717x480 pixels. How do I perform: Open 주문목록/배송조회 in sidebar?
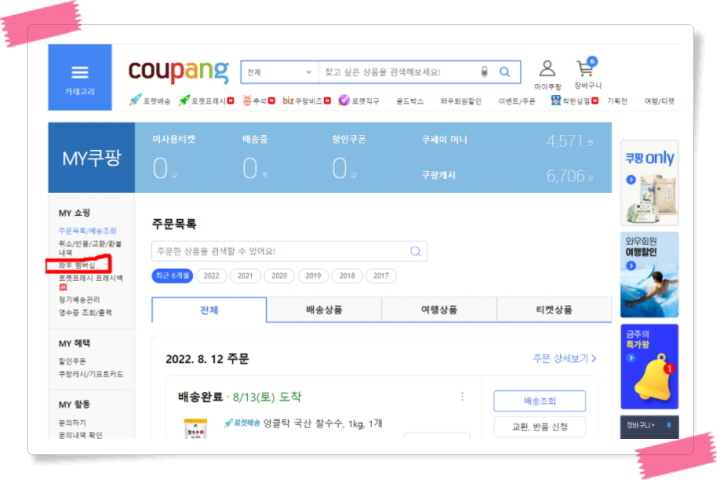coord(87,230)
